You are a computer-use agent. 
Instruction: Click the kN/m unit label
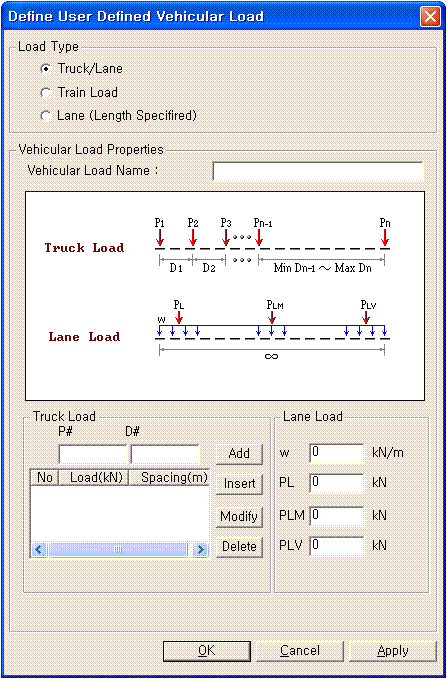click(x=388, y=453)
